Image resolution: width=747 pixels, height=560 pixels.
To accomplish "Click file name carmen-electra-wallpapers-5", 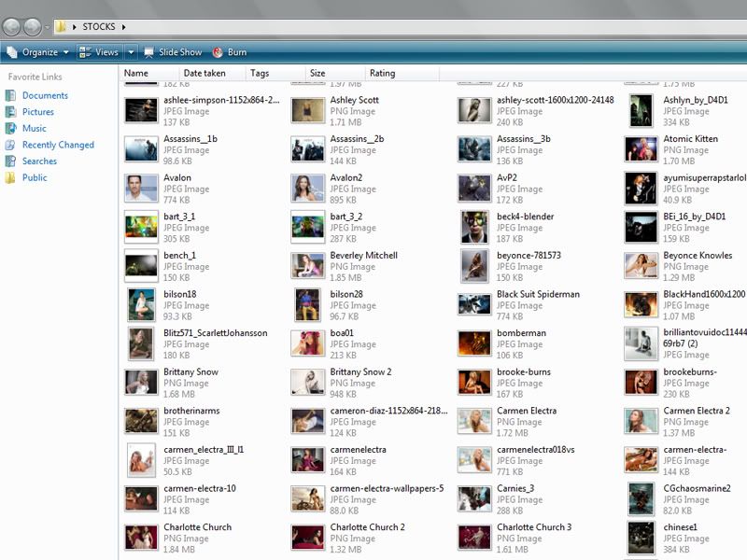I will [387, 488].
